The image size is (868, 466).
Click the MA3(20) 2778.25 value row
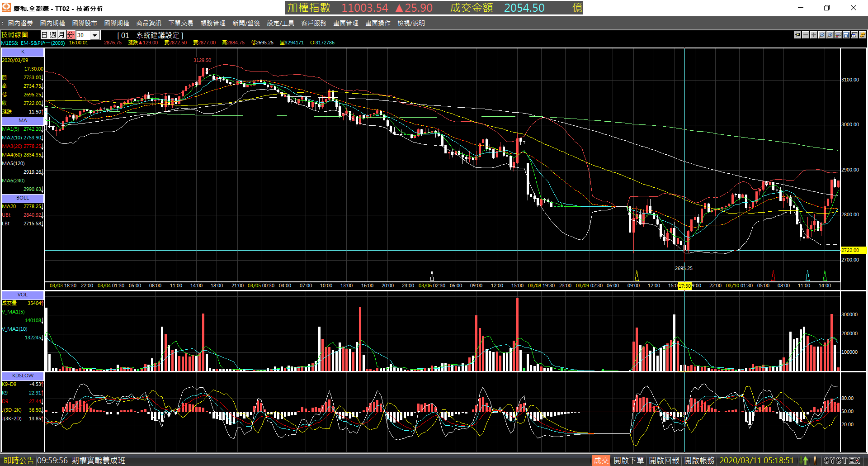22,147
